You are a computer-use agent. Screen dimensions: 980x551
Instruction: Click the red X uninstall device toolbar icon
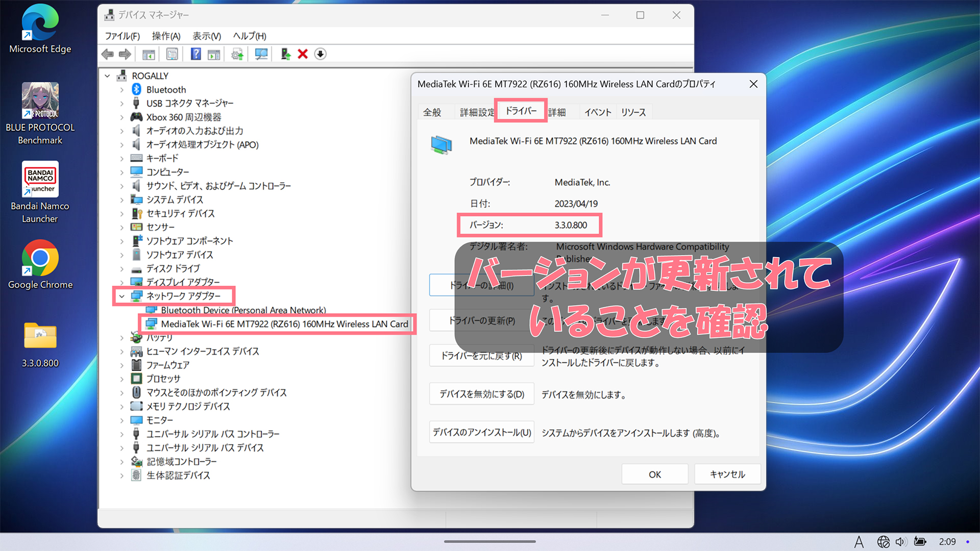coord(303,54)
